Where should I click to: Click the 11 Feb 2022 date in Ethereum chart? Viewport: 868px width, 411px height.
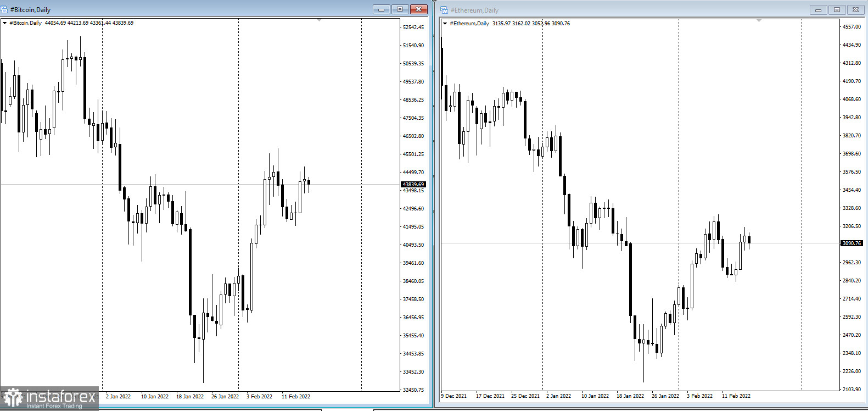tap(736, 396)
